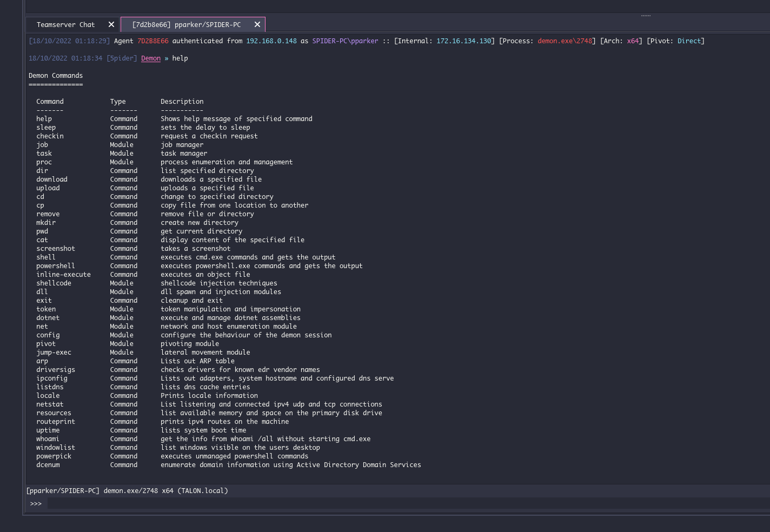Click the 'powershell' command name
The image size is (770, 532).
click(56, 266)
